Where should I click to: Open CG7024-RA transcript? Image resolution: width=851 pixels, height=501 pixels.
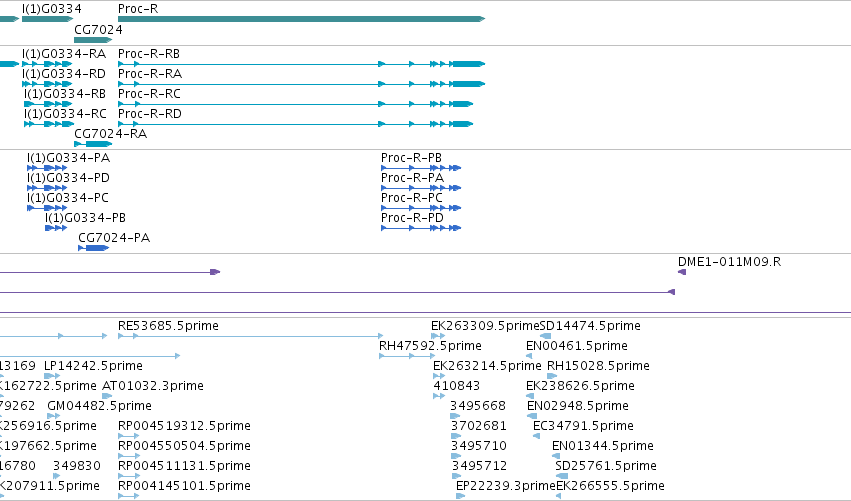(93, 144)
